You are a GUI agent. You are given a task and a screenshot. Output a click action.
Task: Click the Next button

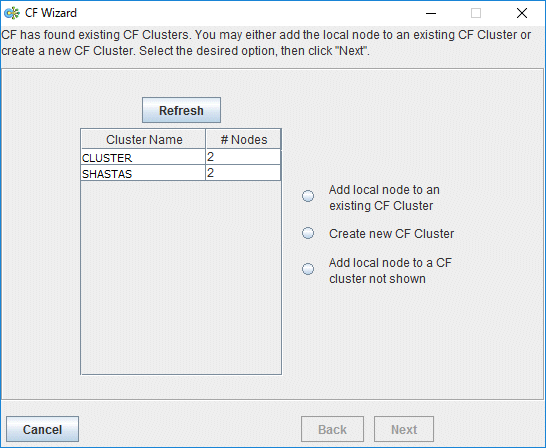[x=404, y=429]
